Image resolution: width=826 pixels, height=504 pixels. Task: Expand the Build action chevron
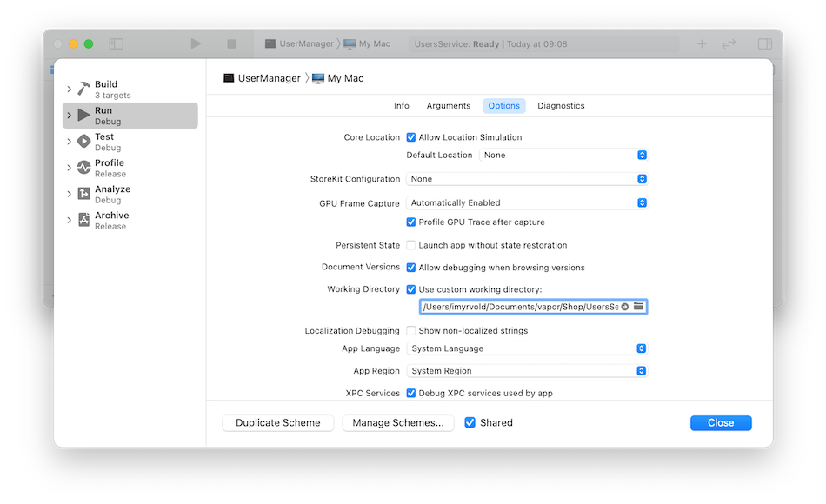tap(69, 89)
